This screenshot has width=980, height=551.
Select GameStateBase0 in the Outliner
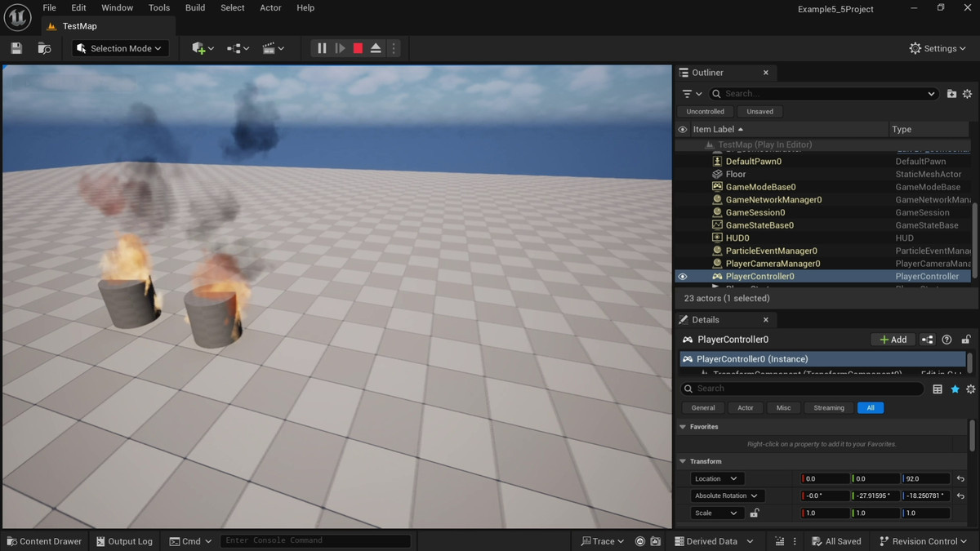pos(759,225)
